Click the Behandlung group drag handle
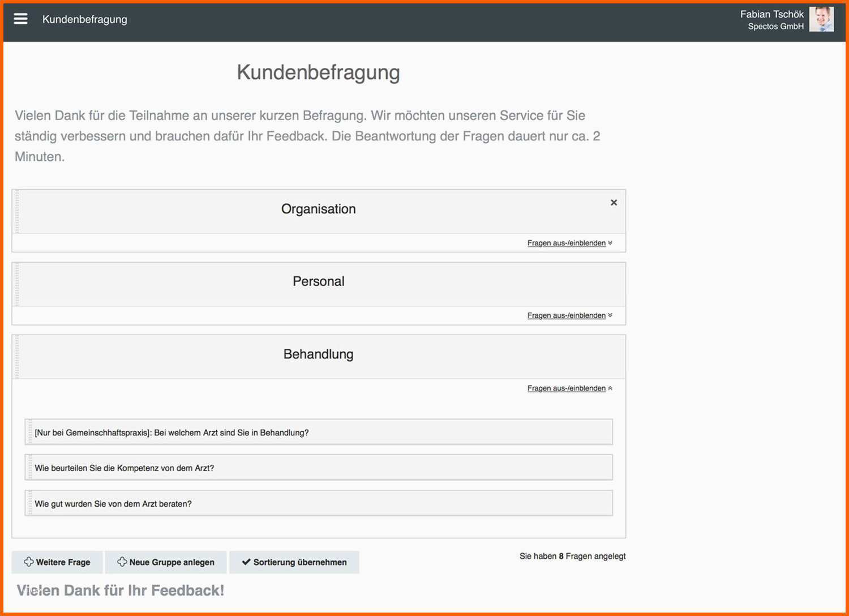 pos(17,357)
